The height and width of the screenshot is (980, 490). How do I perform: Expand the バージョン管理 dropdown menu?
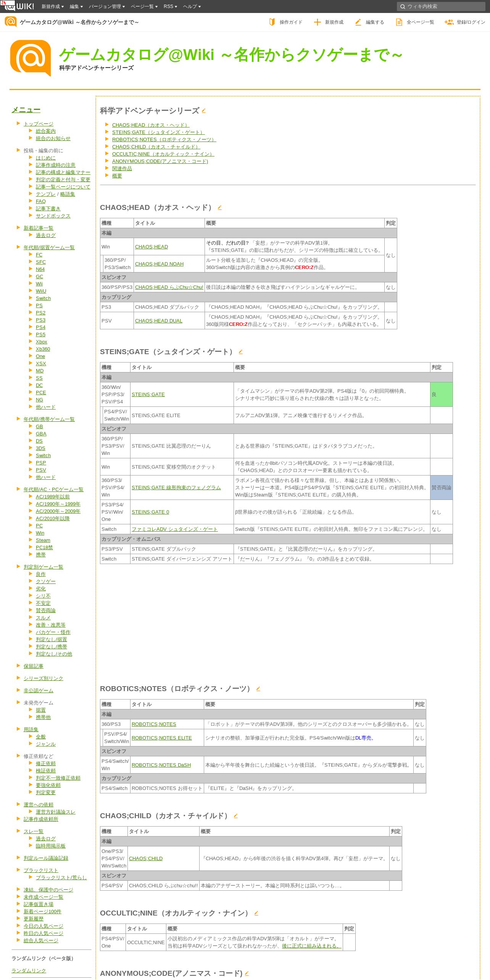tap(107, 6)
